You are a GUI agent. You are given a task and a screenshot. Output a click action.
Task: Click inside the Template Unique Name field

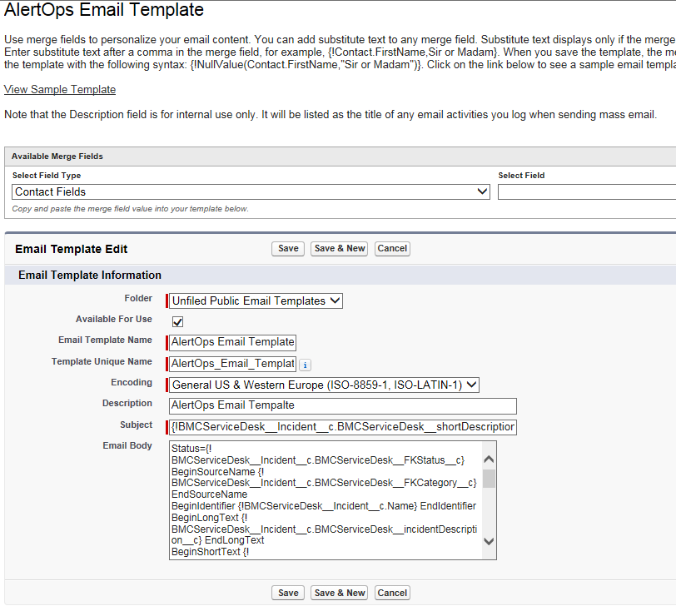pos(231,364)
